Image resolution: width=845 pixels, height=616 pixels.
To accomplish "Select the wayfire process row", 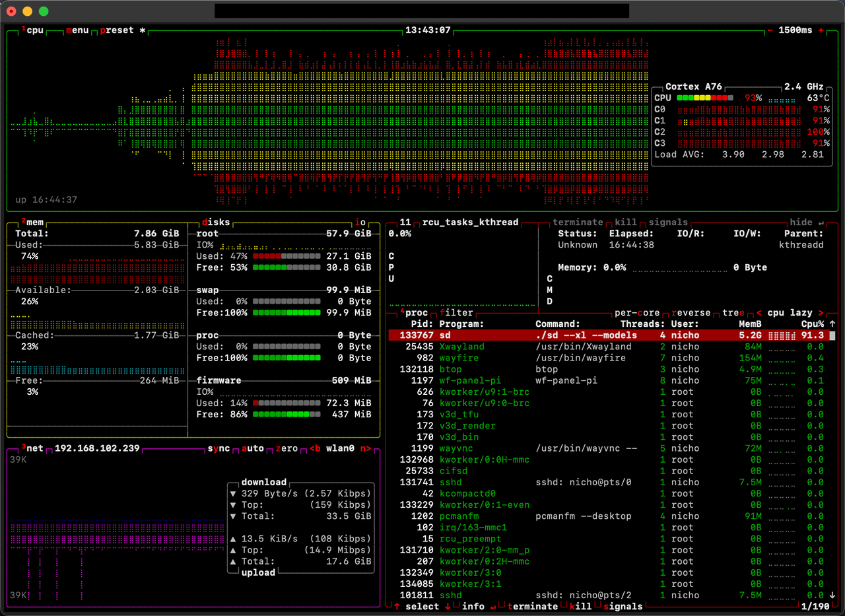I will click(x=609, y=358).
